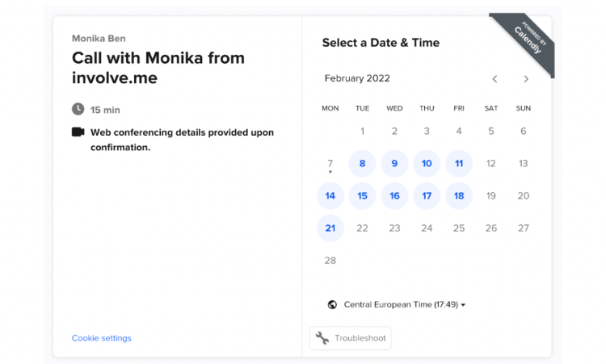The width and height of the screenshot is (606, 364).
Task: Choose Thursday the 10th
Action: point(427,163)
